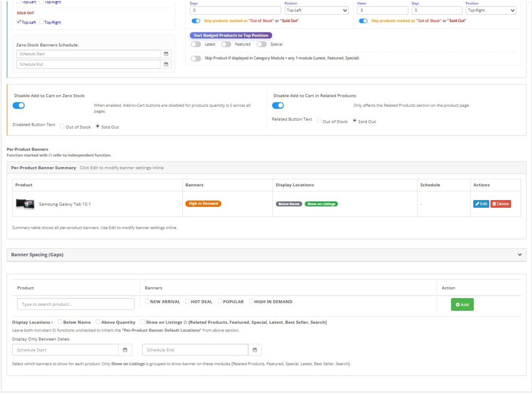Screen dimensions: 532x394
Task: Check the HOT DEAL banner checkbox
Action: pos(188,301)
